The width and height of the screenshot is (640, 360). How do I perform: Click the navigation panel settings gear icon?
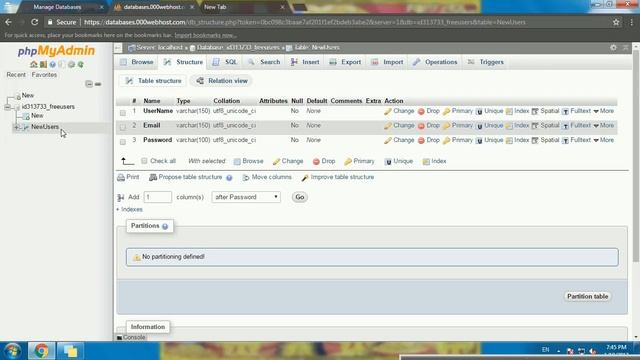pyautogui.click(x=71, y=64)
